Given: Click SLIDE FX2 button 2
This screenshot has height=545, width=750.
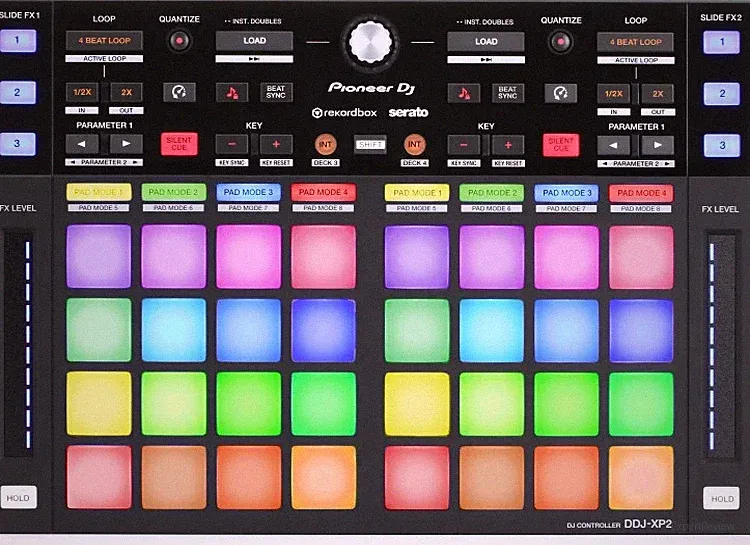Looking at the screenshot, I should (x=722, y=94).
